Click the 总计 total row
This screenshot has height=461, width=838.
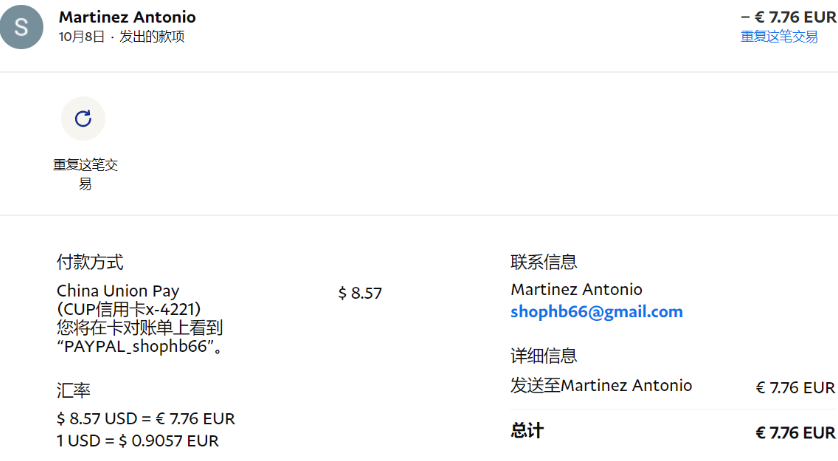pyautogui.click(x=672, y=432)
